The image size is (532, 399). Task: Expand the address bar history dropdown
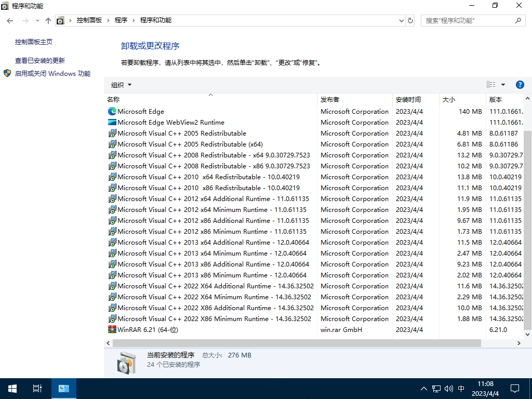point(401,21)
